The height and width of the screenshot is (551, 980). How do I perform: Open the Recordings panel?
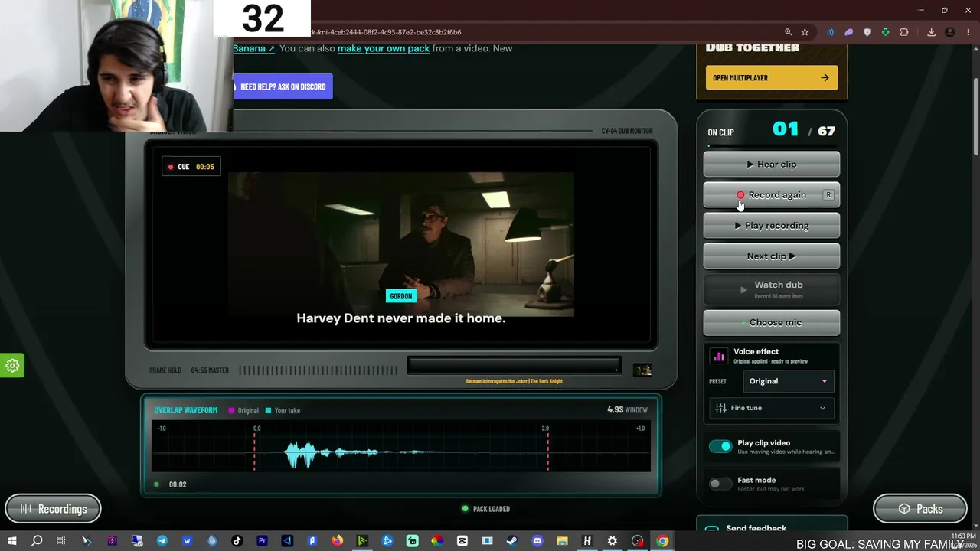click(53, 509)
